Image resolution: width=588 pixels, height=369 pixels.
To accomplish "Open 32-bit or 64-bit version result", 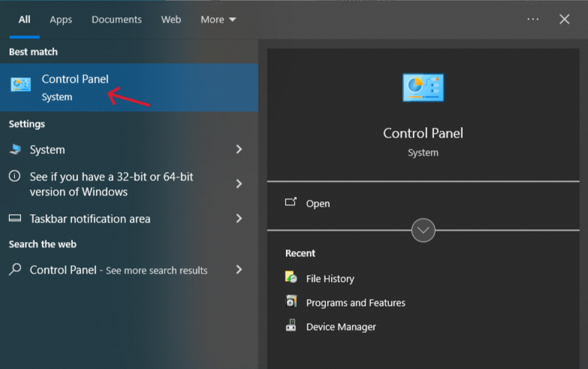I will point(129,184).
